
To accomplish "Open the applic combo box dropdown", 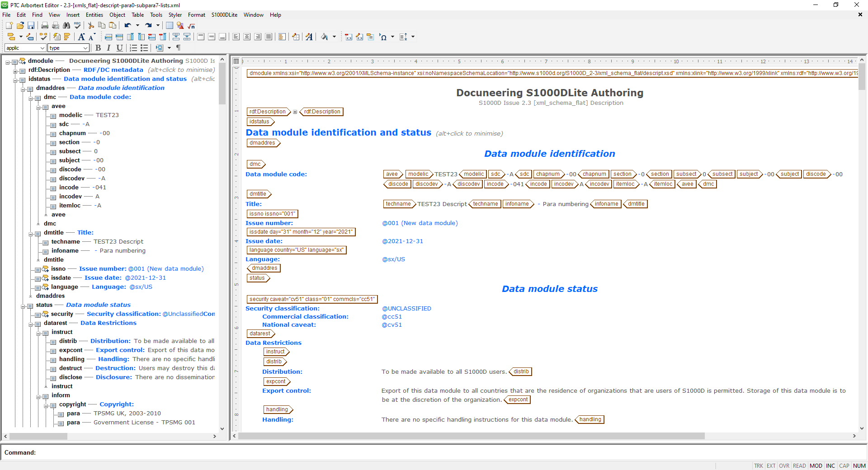I will [x=42, y=48].
